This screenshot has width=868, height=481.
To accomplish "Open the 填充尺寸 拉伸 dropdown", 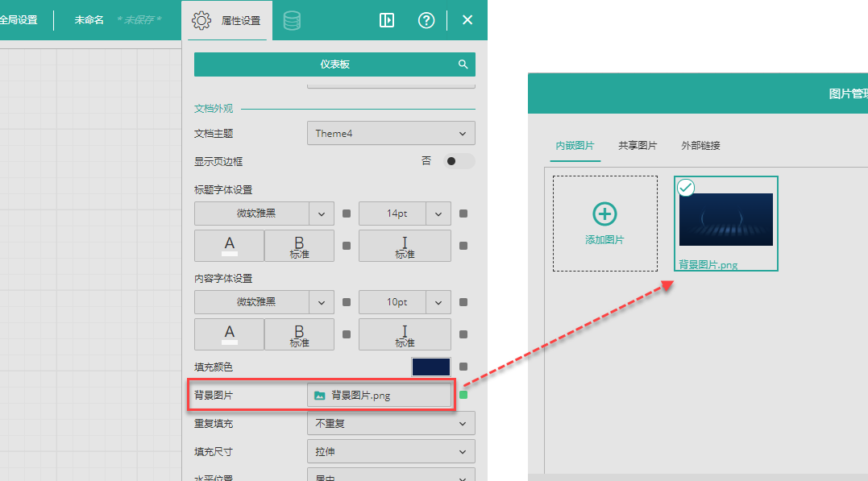I will tap(391, 452).
